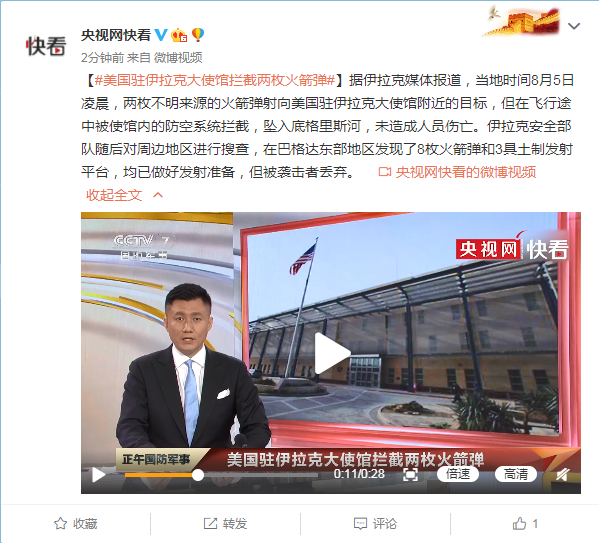
Task: Click the small play button in the video bar
Action: coord(99,475)
